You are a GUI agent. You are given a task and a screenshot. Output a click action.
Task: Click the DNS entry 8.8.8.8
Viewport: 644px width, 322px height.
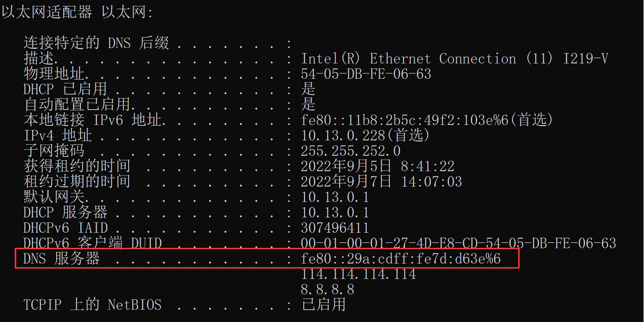point(327,290)
